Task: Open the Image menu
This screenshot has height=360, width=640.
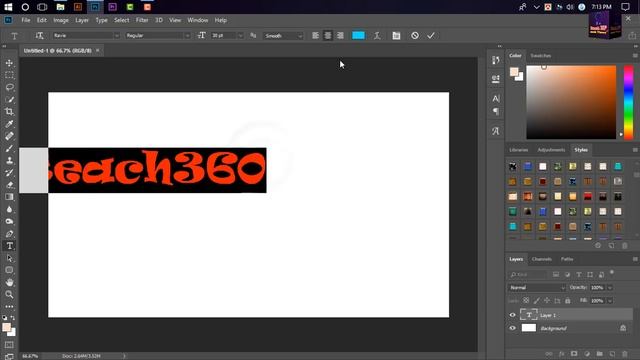Action: 61,20
